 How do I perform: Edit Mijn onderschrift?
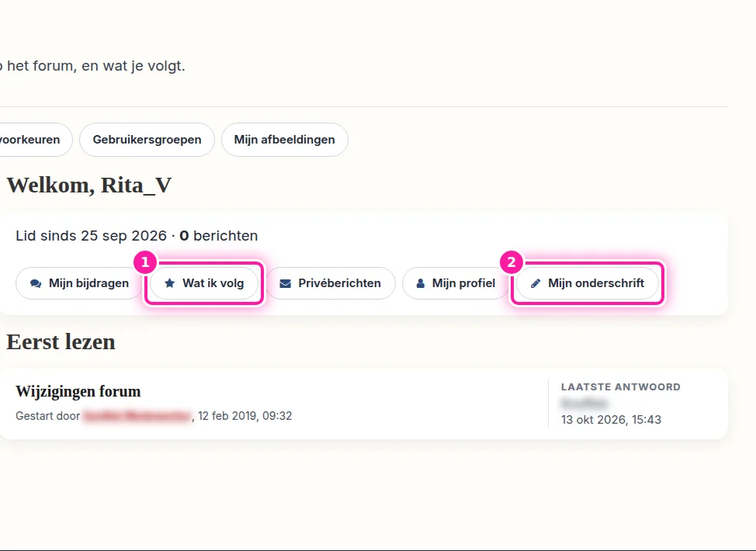click(x=588, y=283)
